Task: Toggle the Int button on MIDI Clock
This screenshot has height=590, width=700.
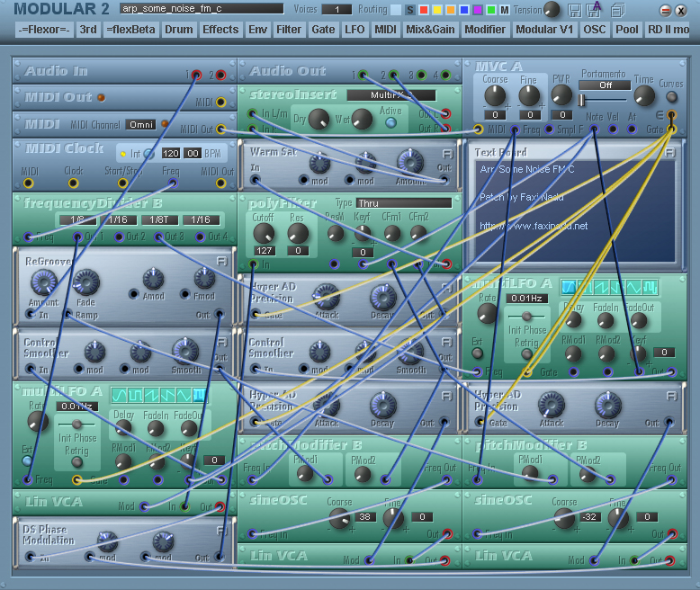Action: click(x=149, y=155)
